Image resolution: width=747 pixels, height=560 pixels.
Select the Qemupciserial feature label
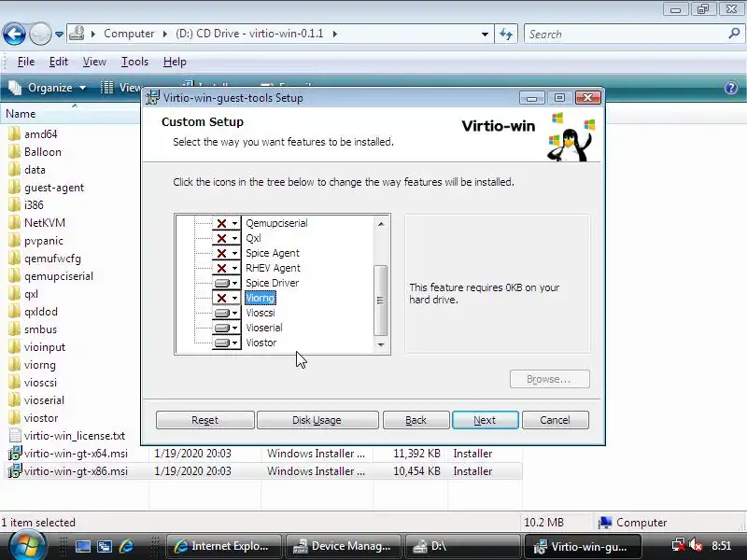(276, 223)
